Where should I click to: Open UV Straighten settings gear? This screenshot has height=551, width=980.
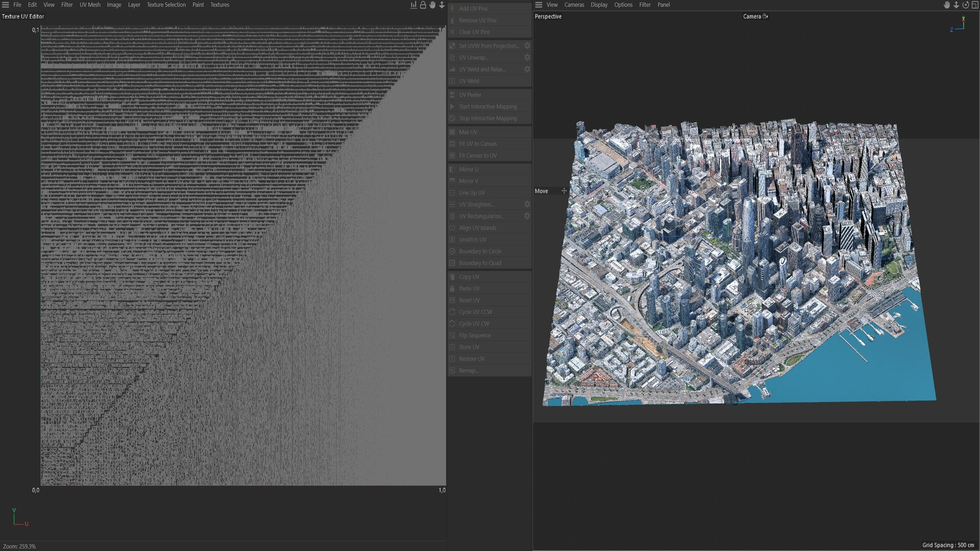click(527, 204)
